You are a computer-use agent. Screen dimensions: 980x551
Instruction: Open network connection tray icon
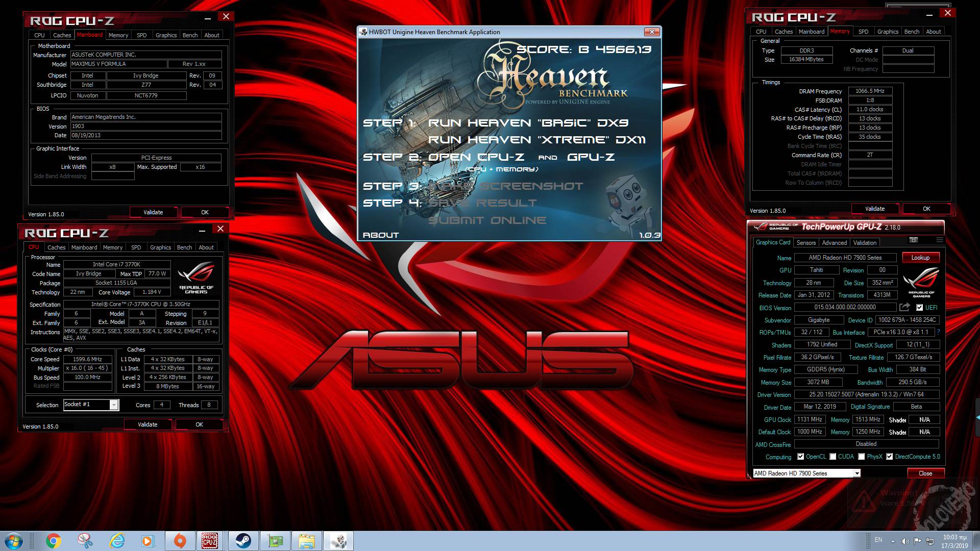[930, 541]
